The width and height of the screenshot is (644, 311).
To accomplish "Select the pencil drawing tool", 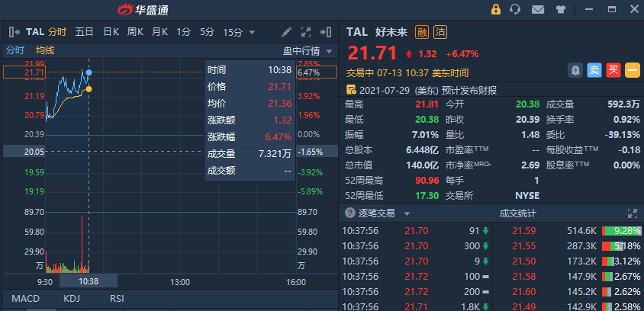I will tap(287, 32).
